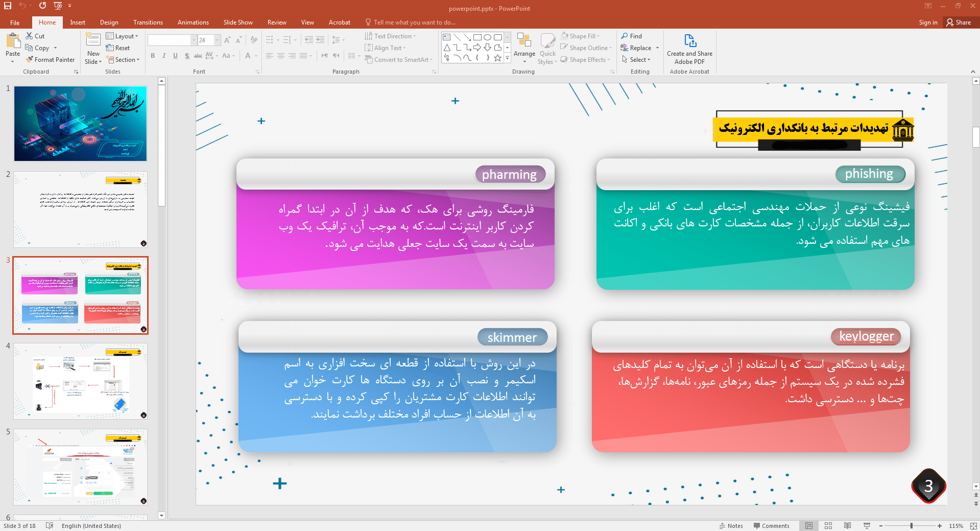
Task: Click spell check icon in status bar
Action: point(50,526)
